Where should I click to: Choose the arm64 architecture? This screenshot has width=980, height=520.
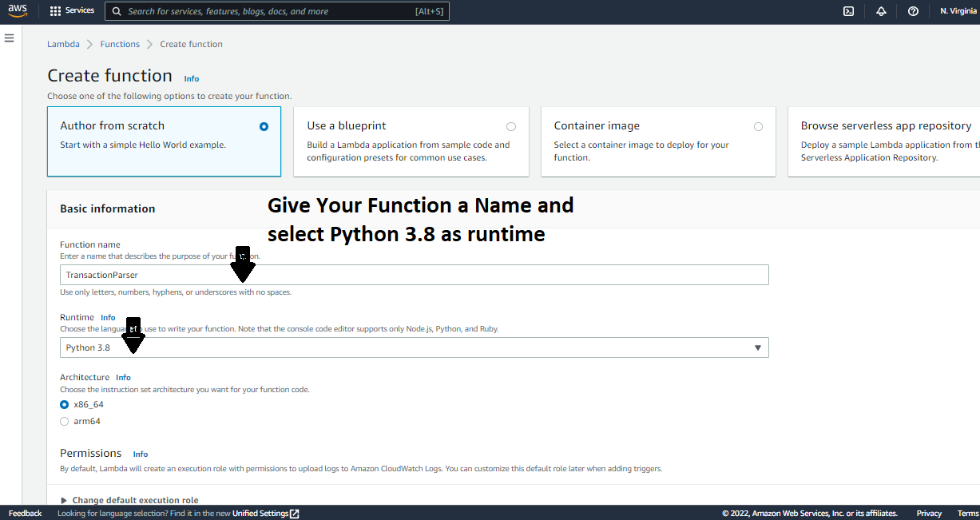(x=65, y=421)
